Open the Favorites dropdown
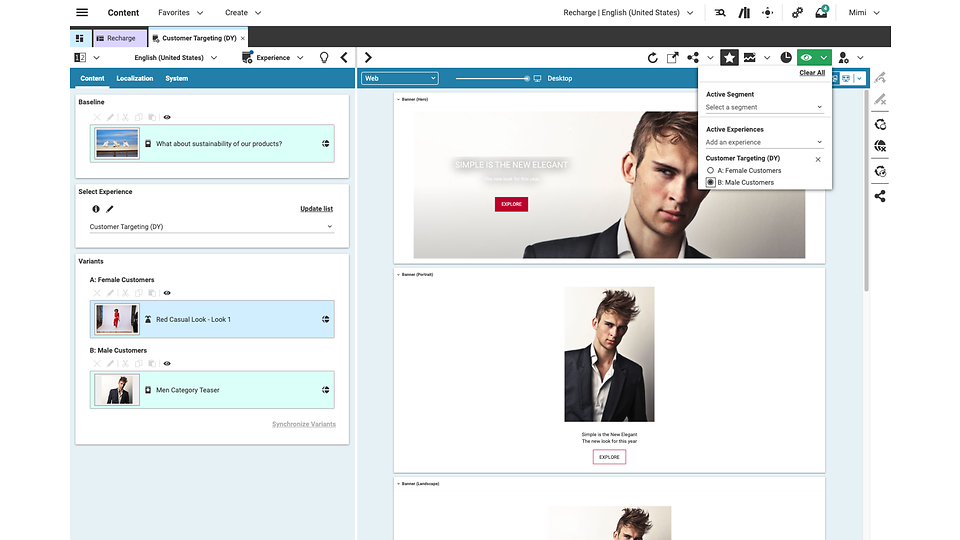Viewport: 960px width, 540px height. click(x=181, y=12)
